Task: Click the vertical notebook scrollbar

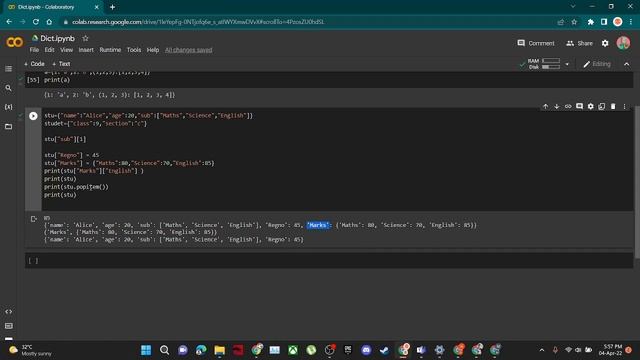Action: click(637, 182)
